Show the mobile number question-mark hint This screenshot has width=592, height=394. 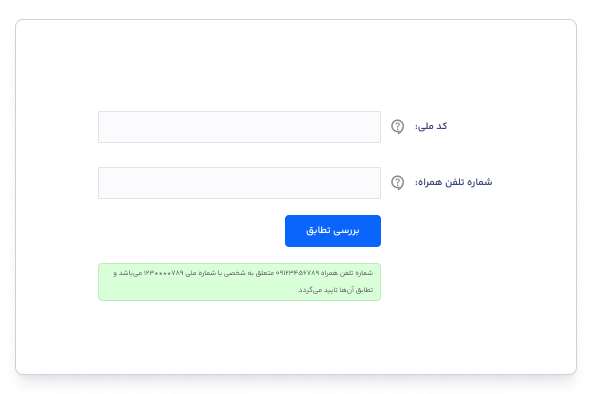tap(397, 183)
